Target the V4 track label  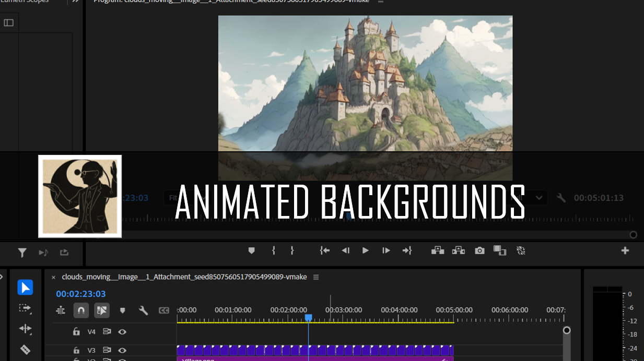pyautogui.click(x=91, y=332)
